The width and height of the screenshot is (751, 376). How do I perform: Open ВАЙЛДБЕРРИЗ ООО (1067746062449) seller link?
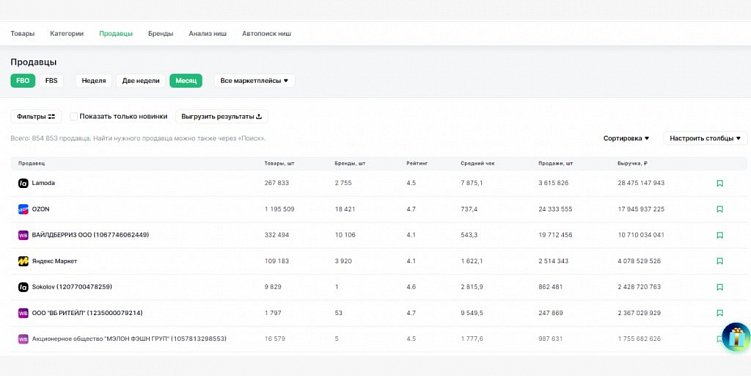[x=91, y=235]
